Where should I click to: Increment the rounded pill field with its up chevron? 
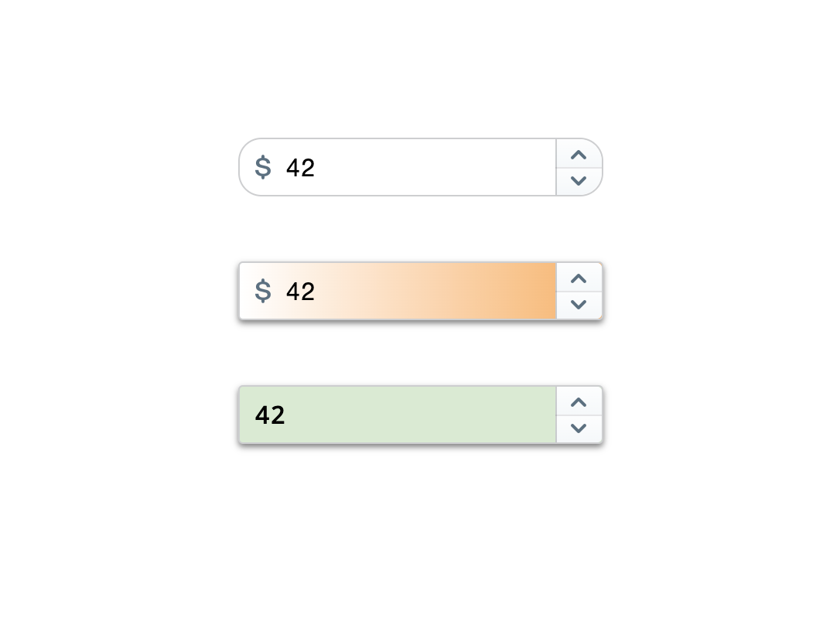579,155
